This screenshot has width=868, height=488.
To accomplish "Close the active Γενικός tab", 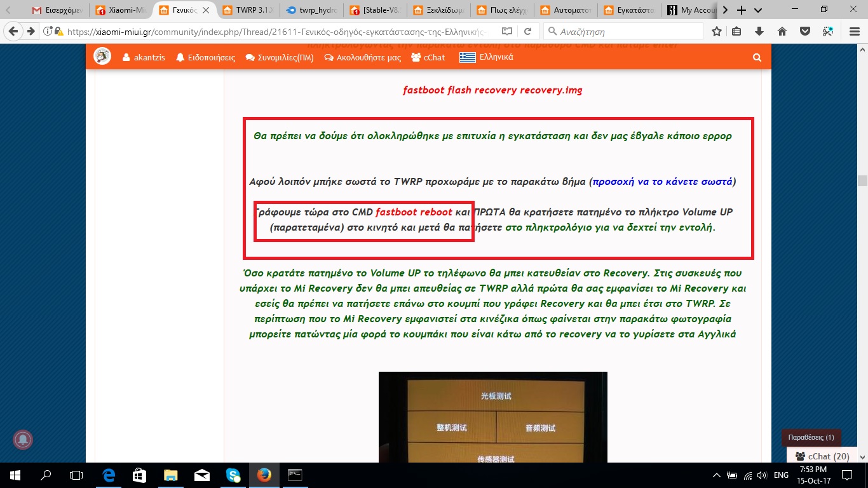I will pos(206,10).
